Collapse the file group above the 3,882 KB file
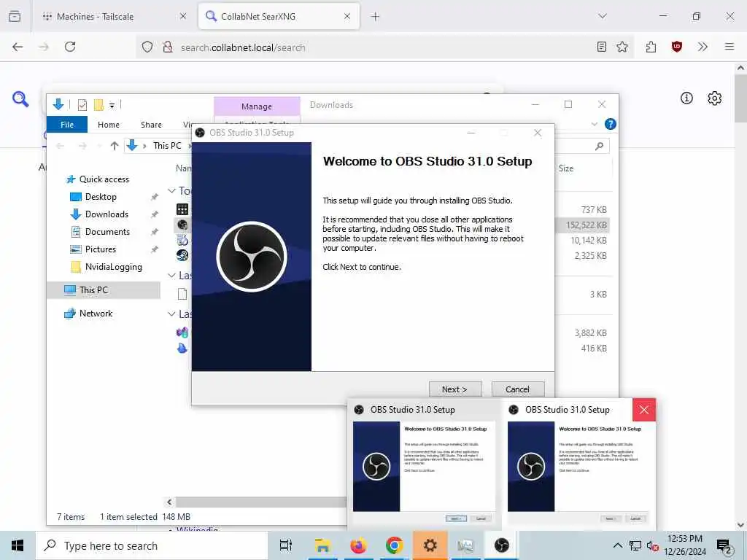 (x=171, y=314)
